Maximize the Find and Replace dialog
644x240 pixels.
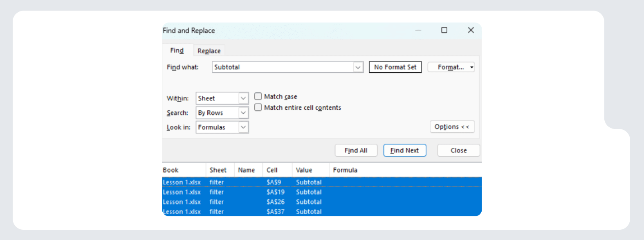pyautogui.click(x=444, y=30)
